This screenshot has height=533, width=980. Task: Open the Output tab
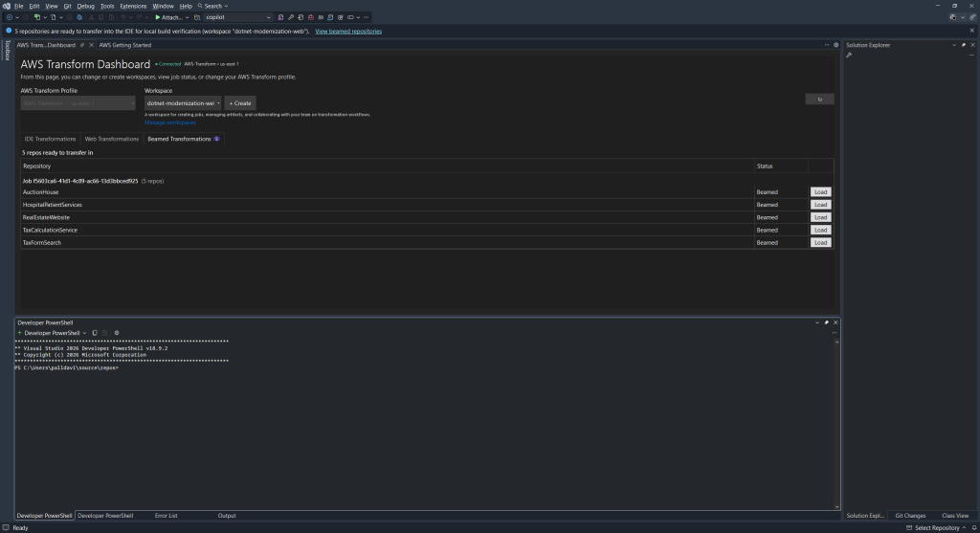(226, 516)
